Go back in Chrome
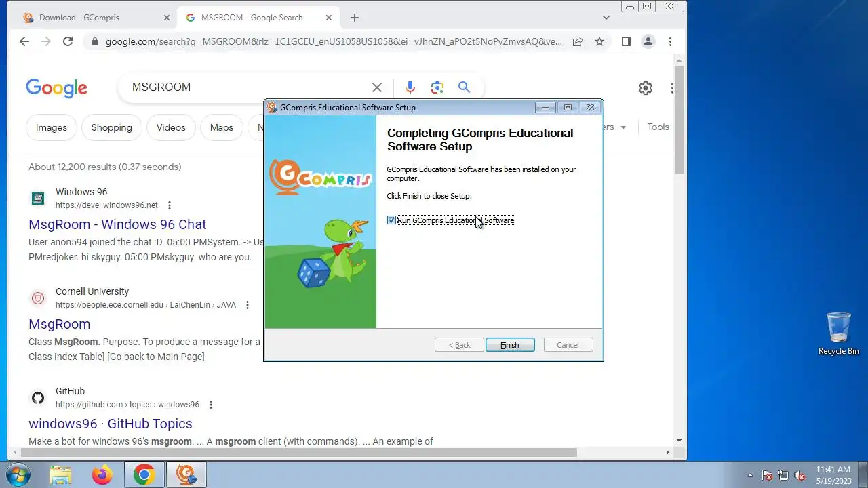This screenshot has width=868, height=488. coord(24,41)
